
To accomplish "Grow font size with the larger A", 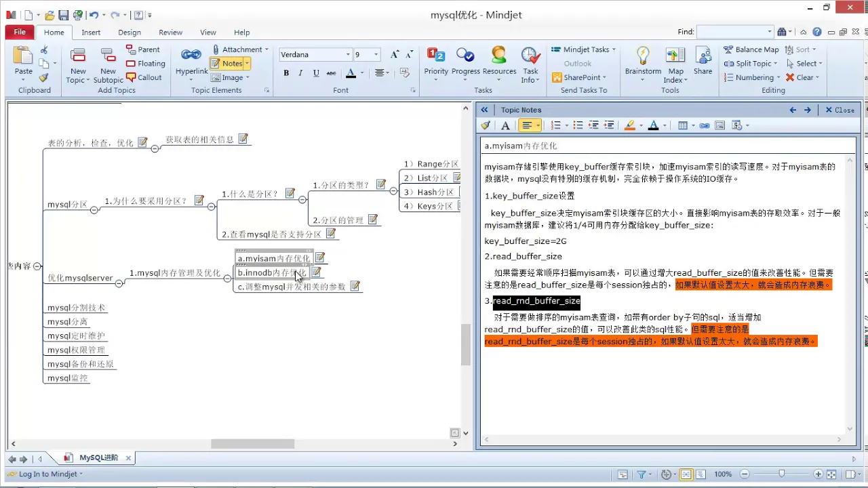I will point(395,54).
